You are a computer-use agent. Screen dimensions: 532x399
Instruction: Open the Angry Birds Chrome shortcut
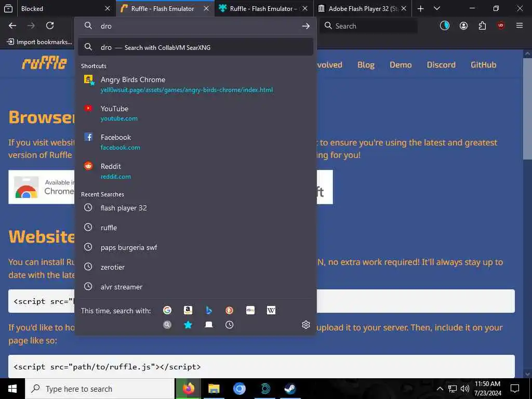point(195,85)
